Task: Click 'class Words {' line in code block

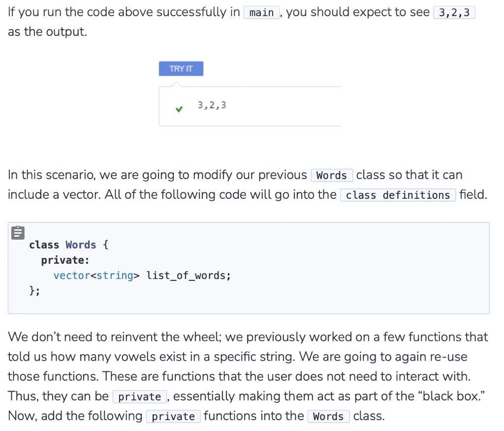Action: click(x=69, y=245)
